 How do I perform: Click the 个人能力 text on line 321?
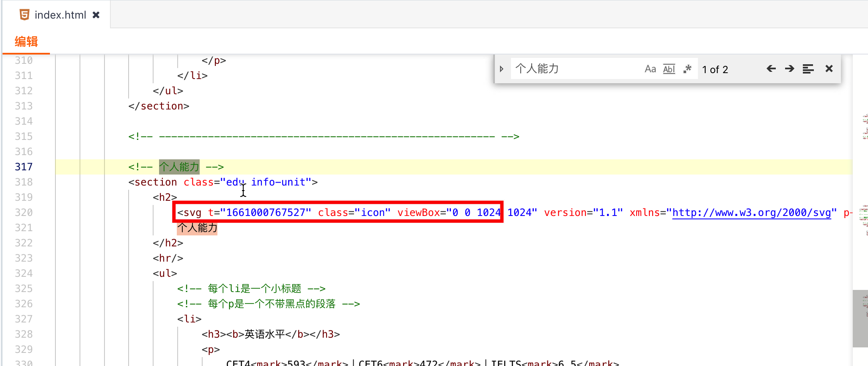[x=197, y=228]
